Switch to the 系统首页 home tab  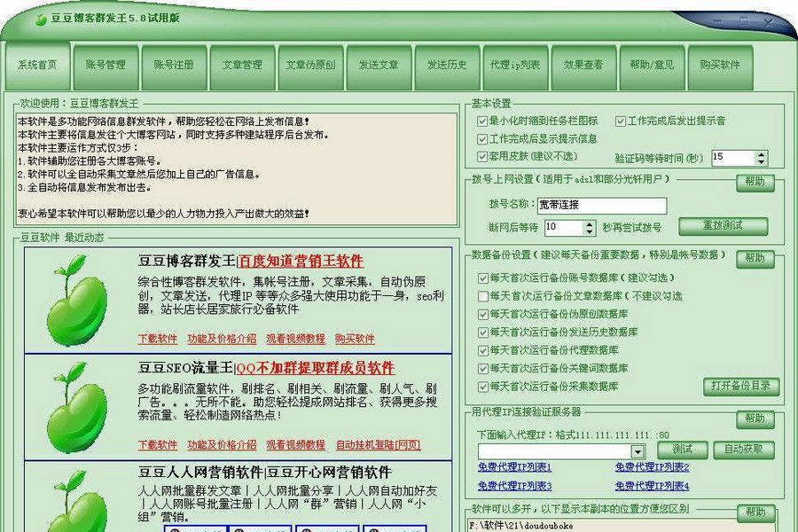(36, 65)
